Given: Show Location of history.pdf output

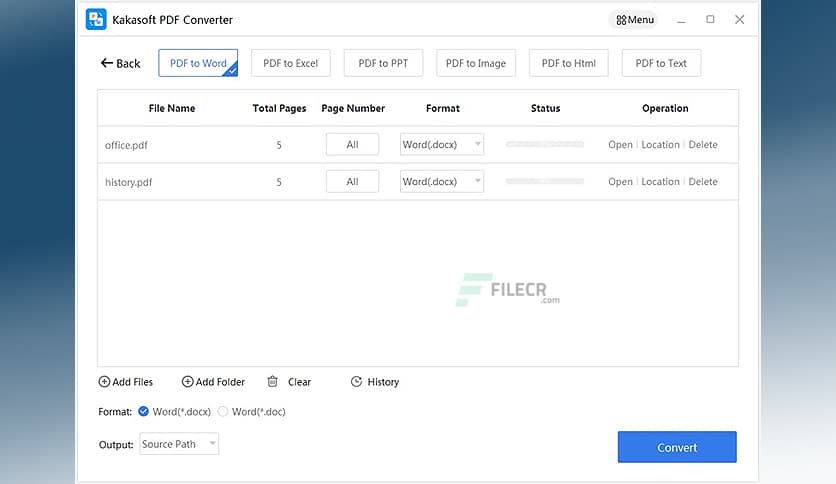Looking at the screenshot, I should pyautogui.click(x=661, y=182).
